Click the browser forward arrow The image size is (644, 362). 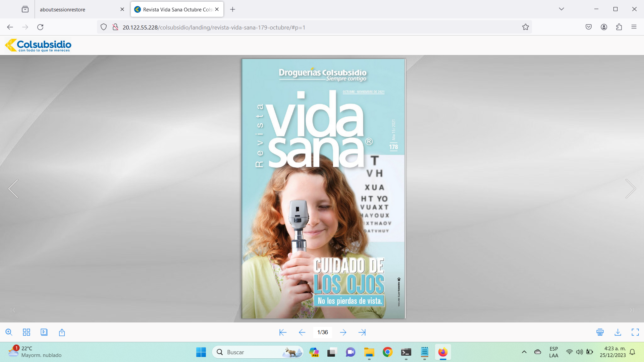pos(25,27)
